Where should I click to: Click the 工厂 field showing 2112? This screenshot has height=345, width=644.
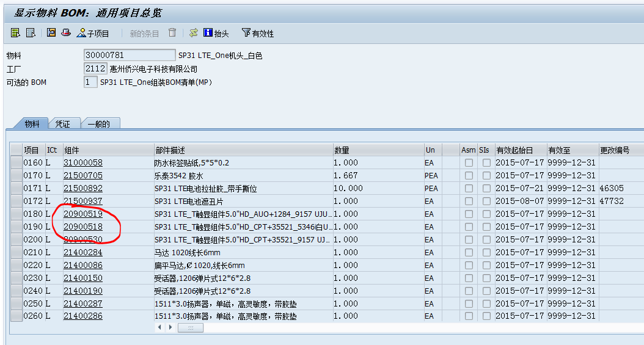click(x=95, y=68)
